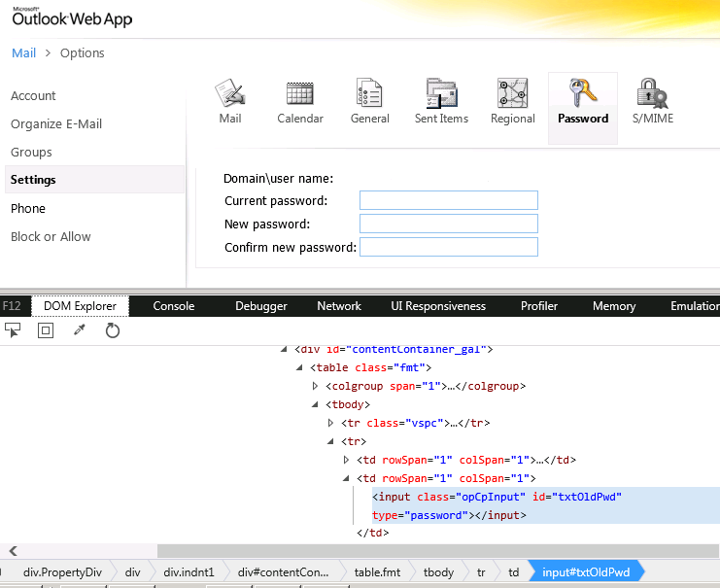Open the S/MIME options icon

point(653,102)
